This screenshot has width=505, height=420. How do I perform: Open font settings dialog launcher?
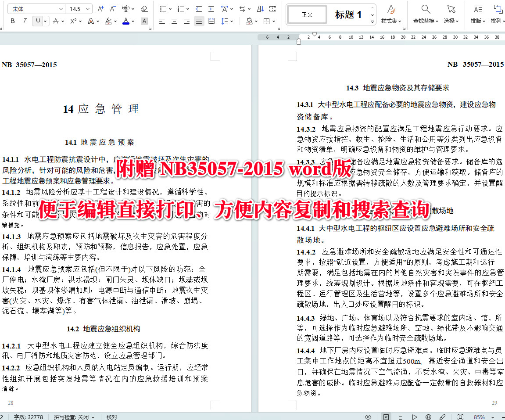[x=150, y=29]
